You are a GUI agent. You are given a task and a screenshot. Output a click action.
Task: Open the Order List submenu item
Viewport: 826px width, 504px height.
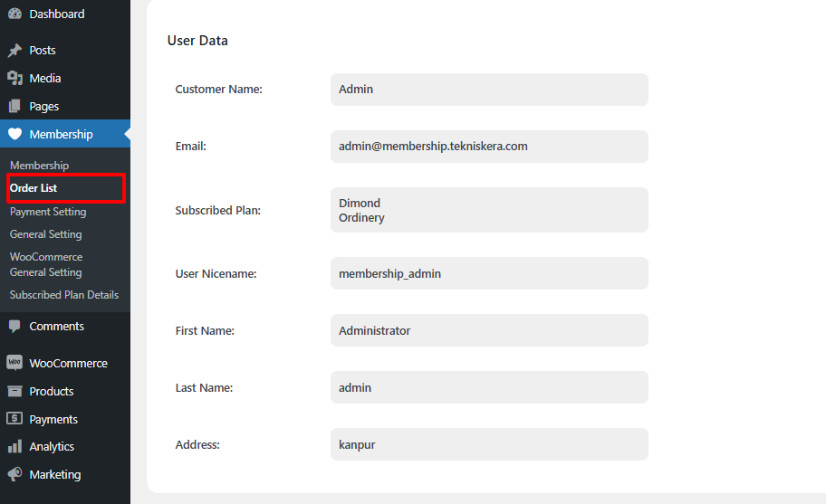[x=34, y=188]
